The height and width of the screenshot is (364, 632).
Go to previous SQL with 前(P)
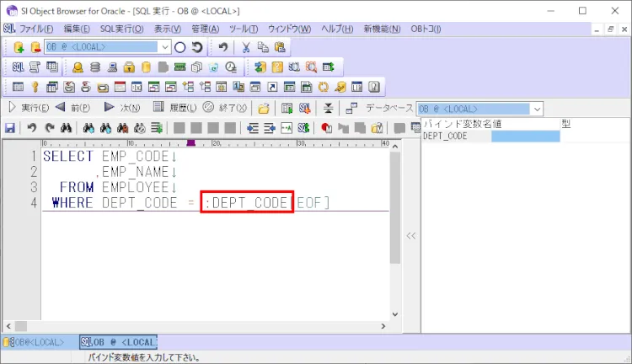point(72,108)
